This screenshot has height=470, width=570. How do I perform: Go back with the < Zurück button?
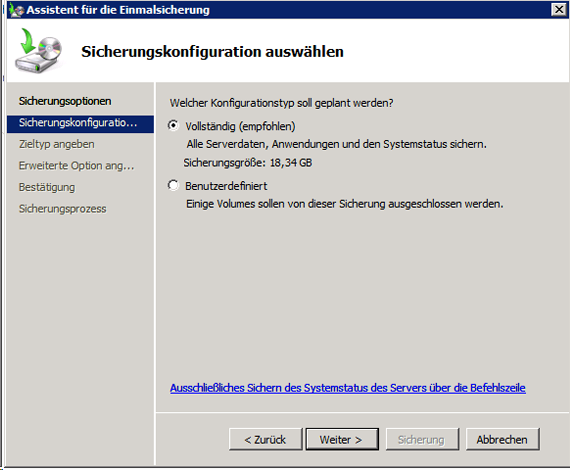[x=265, y=439]
